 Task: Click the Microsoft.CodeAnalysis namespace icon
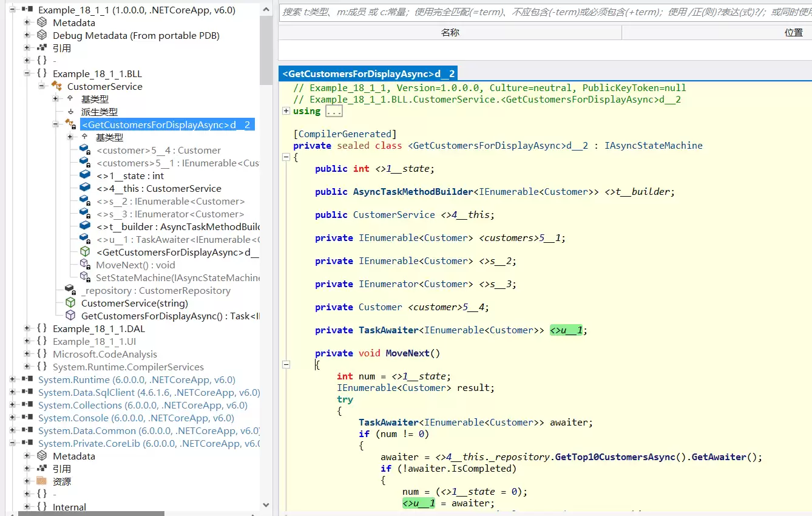[x=42, y=354]
